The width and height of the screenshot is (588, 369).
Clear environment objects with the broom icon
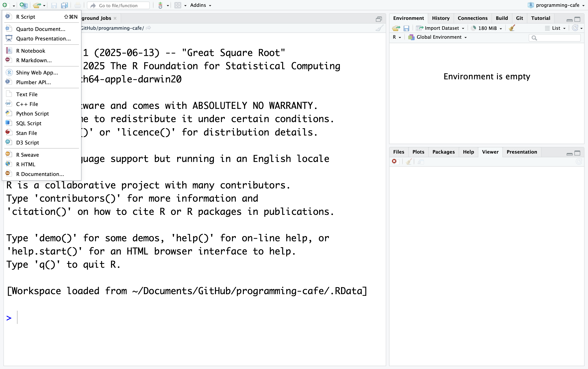[x=512, y=28]
